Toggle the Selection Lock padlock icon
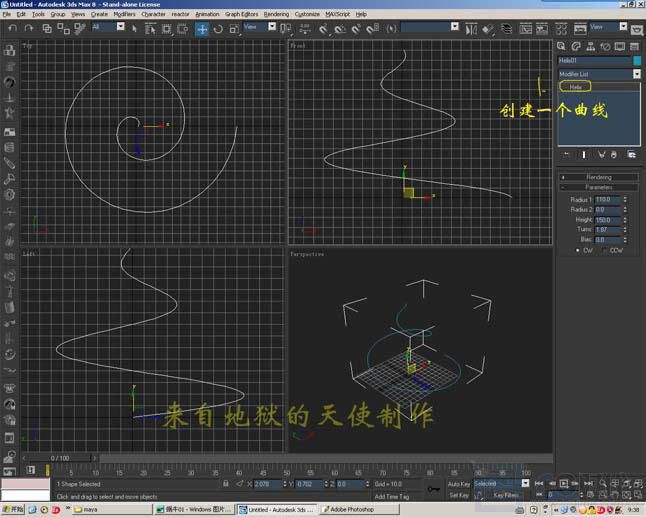Image resolution: width=646 pixels, height=517 pixels. click(x=225, y=484)
